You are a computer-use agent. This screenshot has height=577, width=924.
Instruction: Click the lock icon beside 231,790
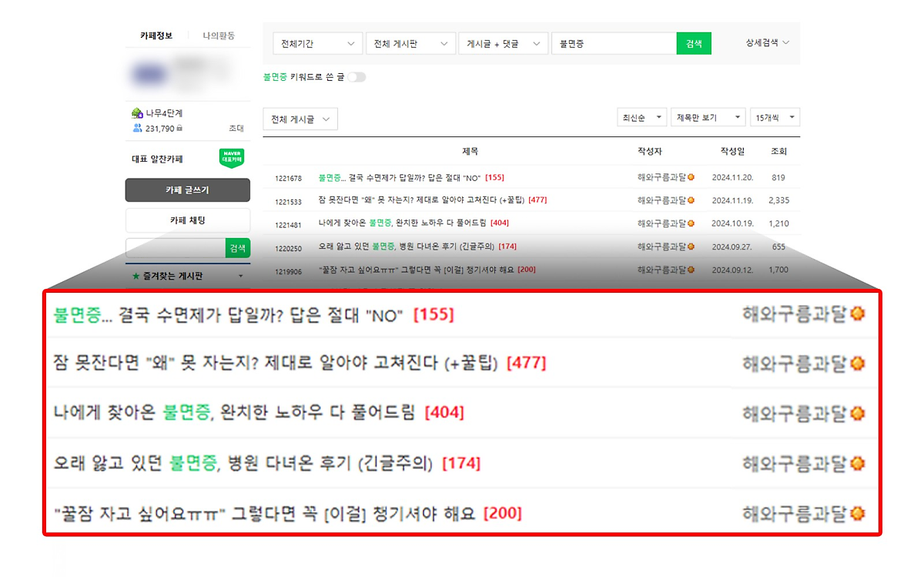click(x=179, y=129)
